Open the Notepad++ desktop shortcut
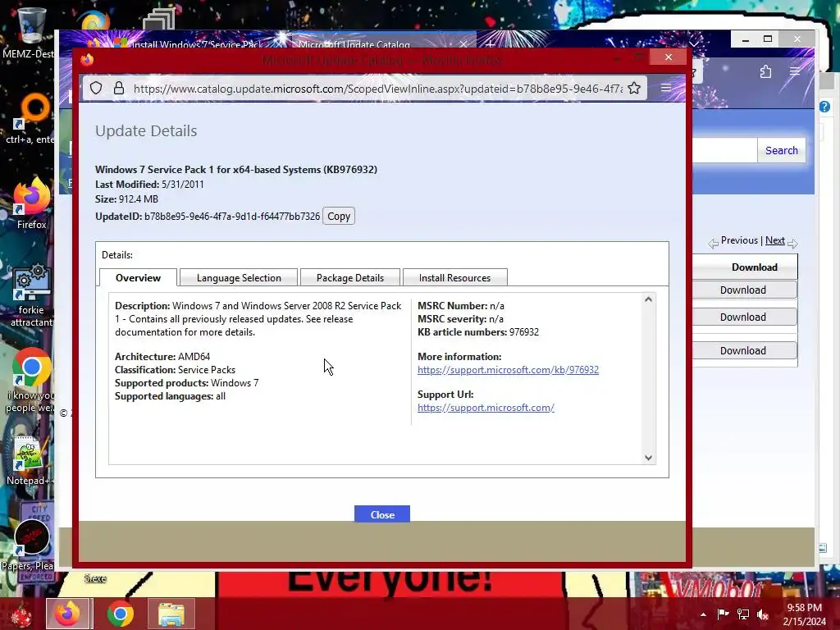Image resolution: width=840 pixels, height=630 pixels. coord(30,461)
